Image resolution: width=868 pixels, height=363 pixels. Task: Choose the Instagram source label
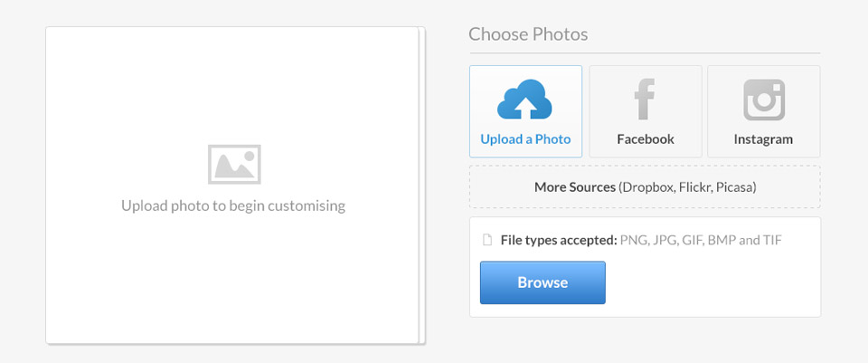click(x=763, y=139)
